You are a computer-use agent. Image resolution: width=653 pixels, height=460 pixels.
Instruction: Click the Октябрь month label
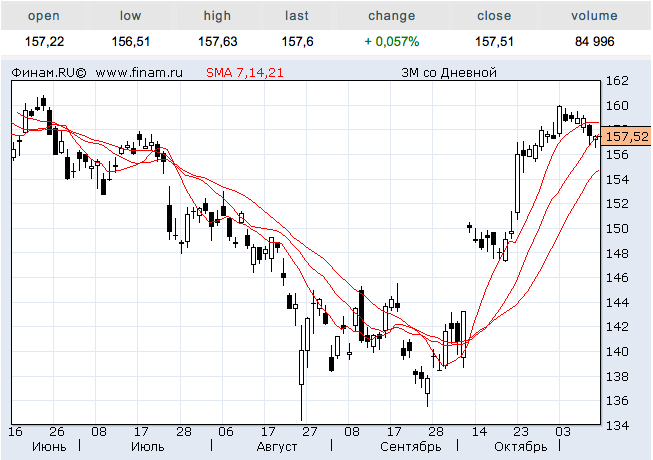521,447
